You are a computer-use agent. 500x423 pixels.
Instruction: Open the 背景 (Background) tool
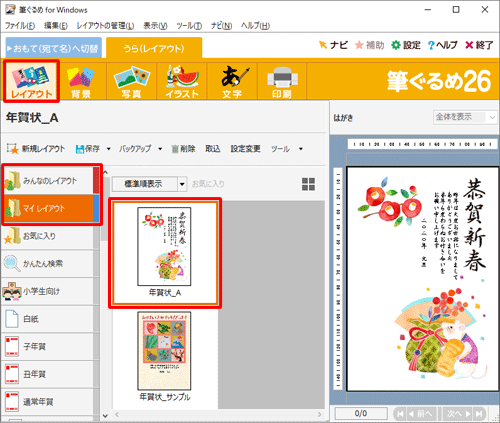point(81,82)
